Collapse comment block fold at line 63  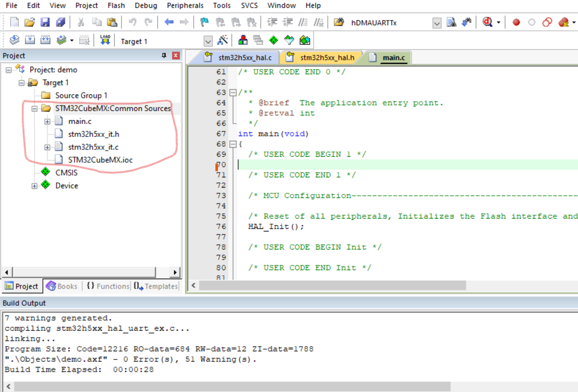233,93
